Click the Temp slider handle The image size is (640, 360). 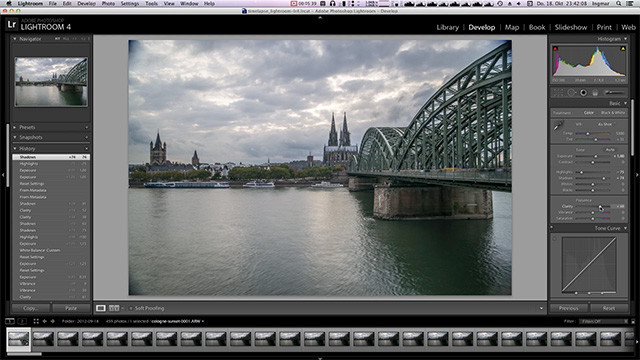[588, 133]
